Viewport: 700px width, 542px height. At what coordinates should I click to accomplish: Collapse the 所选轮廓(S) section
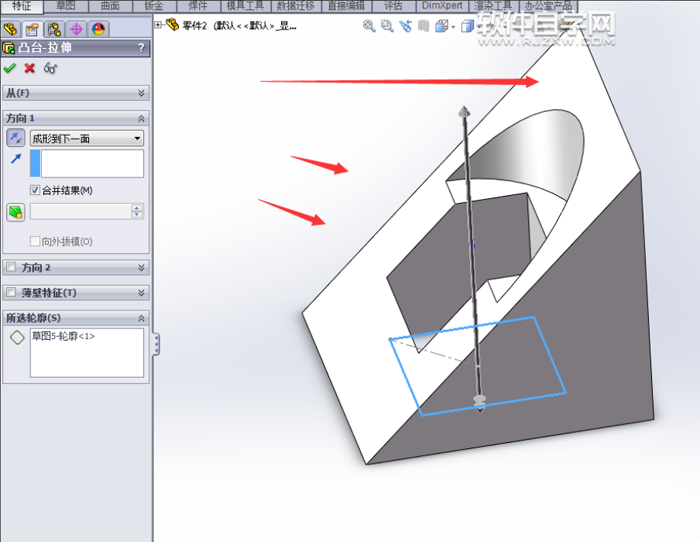pyautogui.click(x=141, y=318)
